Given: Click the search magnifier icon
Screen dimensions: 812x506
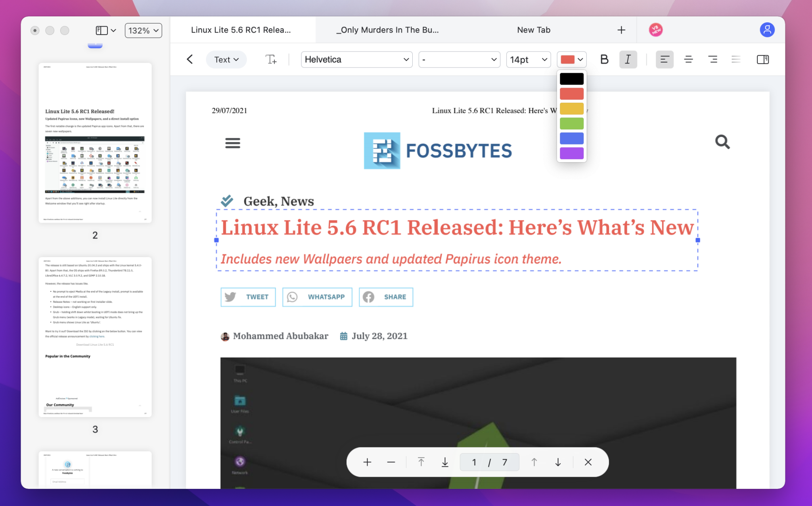Looking at the screenshot, I should pyautogui.click(x=722, y=142).
